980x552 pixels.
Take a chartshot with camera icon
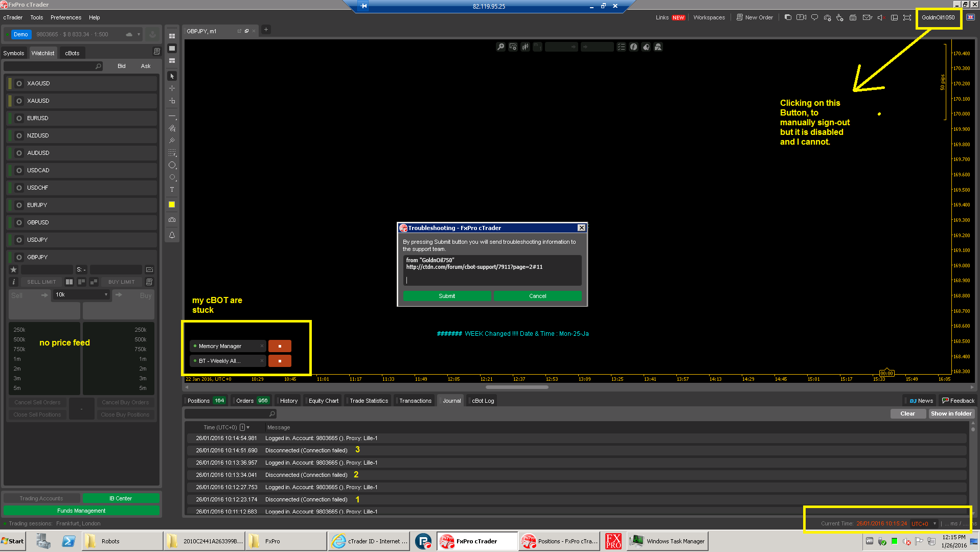point(172,220)
